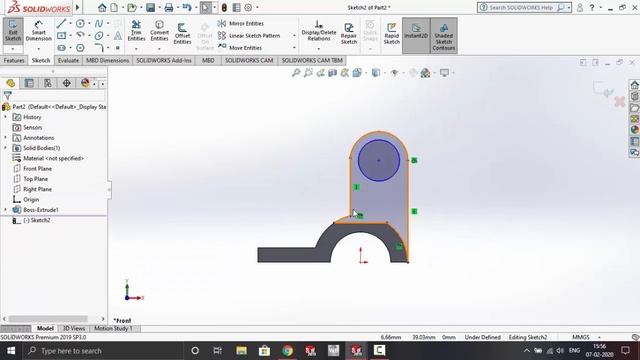Open Display/Delete Relations
The image size is (640, 360).
[x=319, y=31]
